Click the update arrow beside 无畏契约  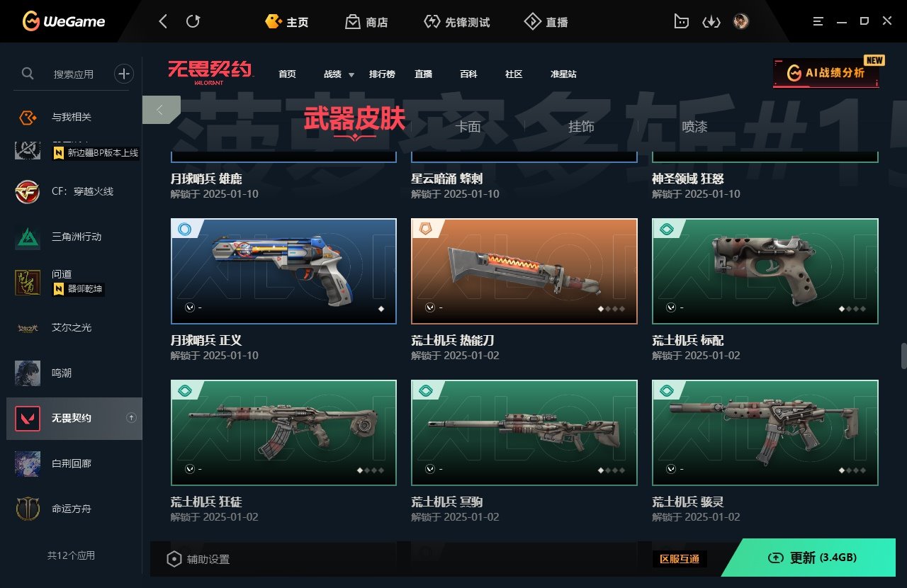(131, 418)
